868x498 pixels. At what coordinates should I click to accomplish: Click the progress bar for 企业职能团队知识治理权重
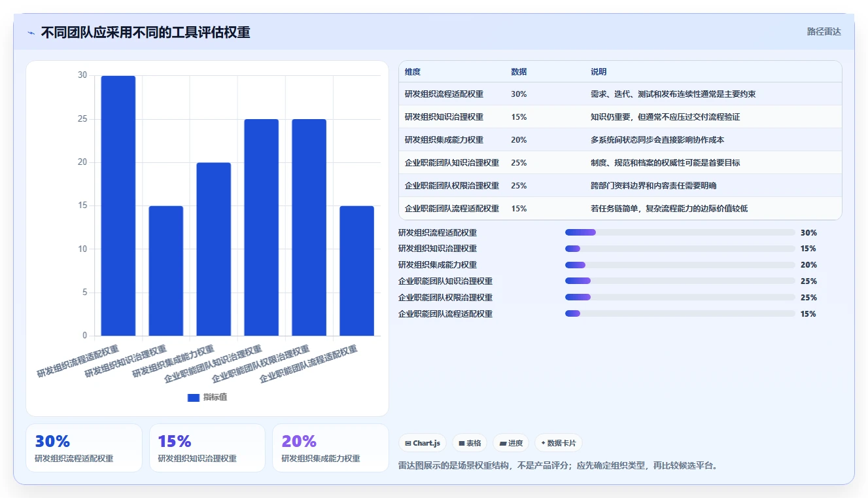click(680, 281)
